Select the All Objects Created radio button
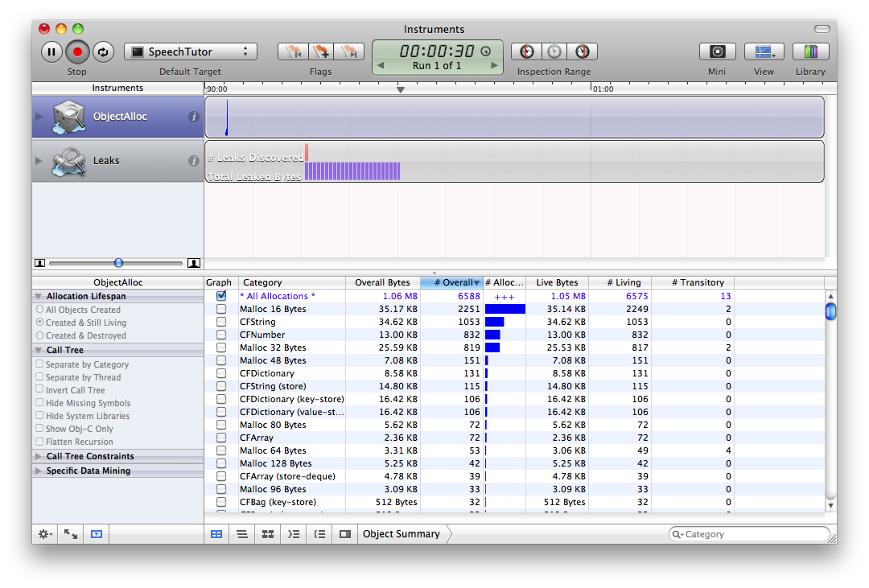 click(x=40, y=309)
